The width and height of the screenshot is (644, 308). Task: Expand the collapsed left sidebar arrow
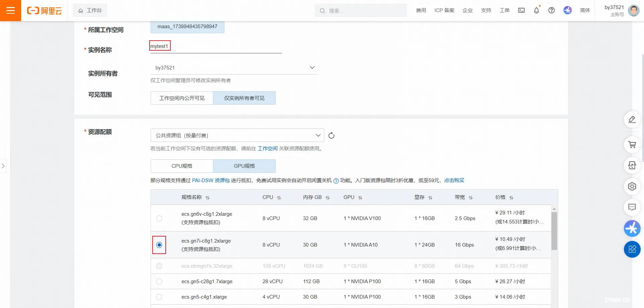click(3, 166)
